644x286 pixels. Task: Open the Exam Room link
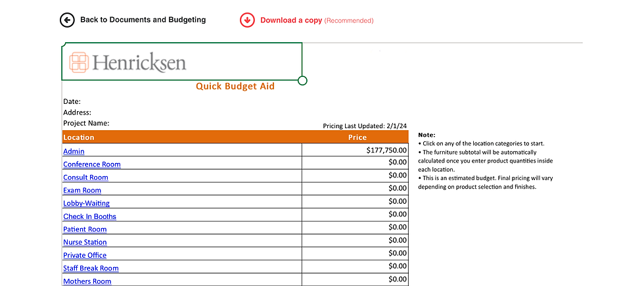82,190
